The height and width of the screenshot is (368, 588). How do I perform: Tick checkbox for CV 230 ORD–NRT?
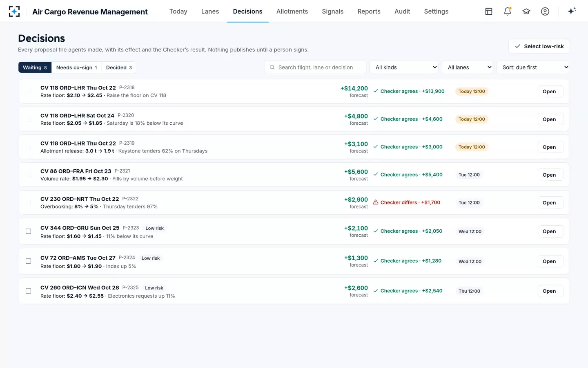tap(29, 203)
